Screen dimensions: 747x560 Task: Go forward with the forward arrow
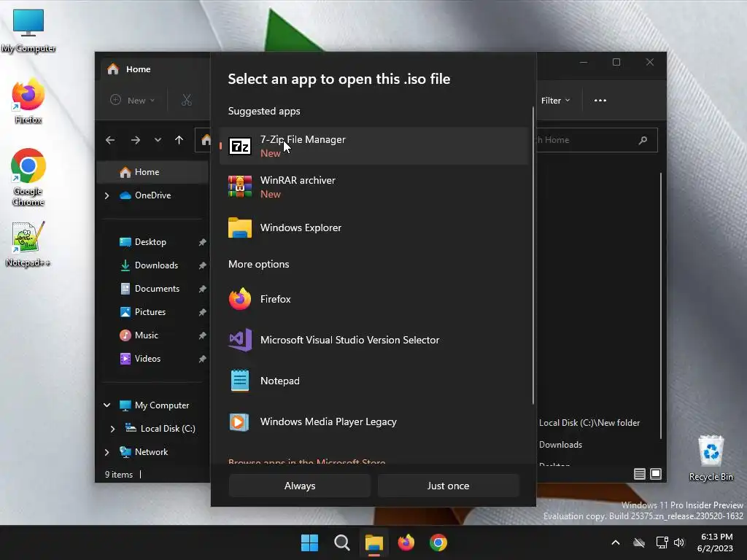tap(135, 140)
